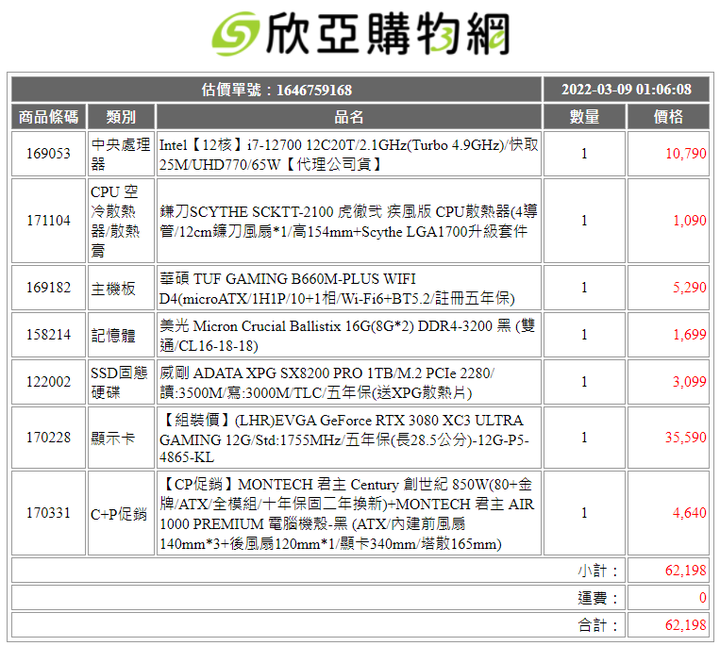Click the 欣亞購物網 title text
720x646 pixels.
pyautogui.click(x=388, y=34)
